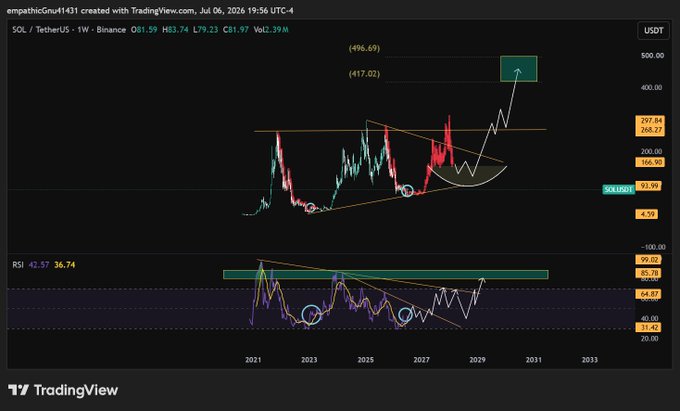The image size is (680, 411).
Task: Click the 2023 time axis label
Action: [x=309, y=360]
